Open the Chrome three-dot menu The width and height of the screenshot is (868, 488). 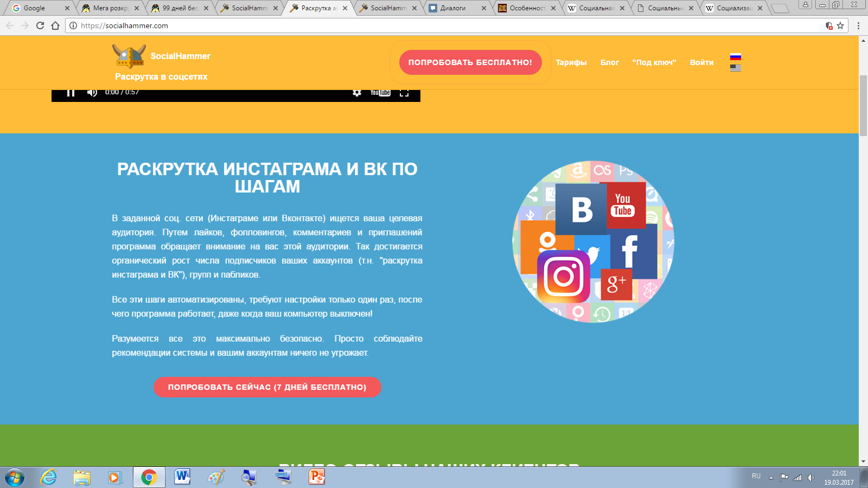[858, 25]
